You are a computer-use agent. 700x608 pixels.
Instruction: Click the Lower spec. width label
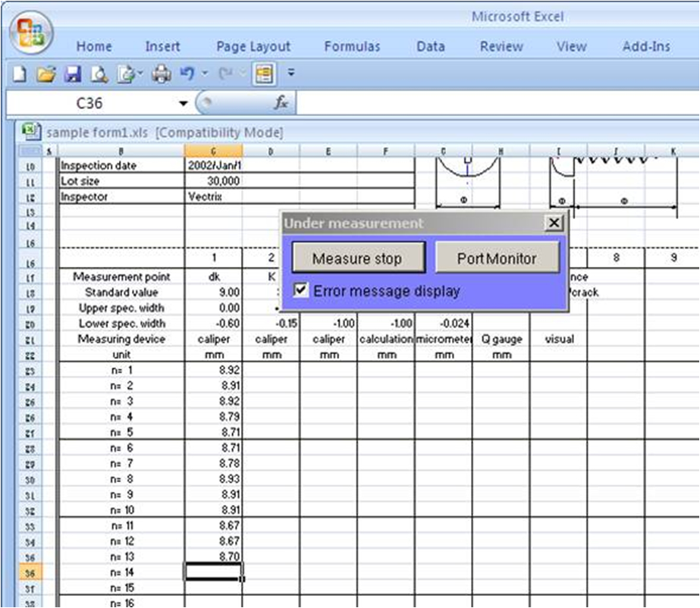point(122,324)
